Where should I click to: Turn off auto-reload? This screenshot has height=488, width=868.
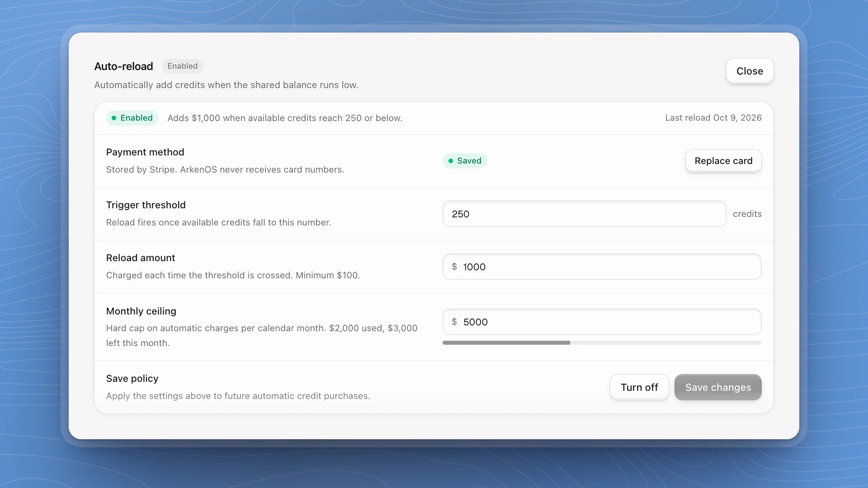[639, 387]
